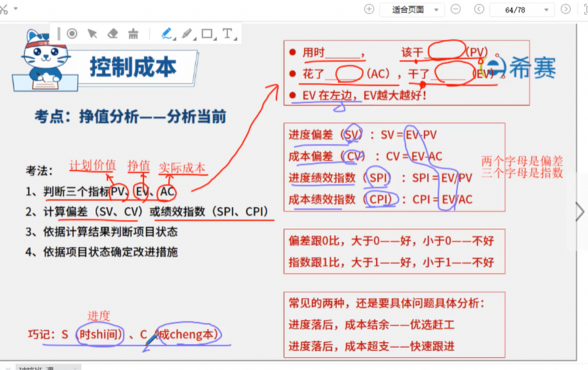The image size is (588, 370).
Task: Click the right-edge next slide chevron
Action: point(580,212)
